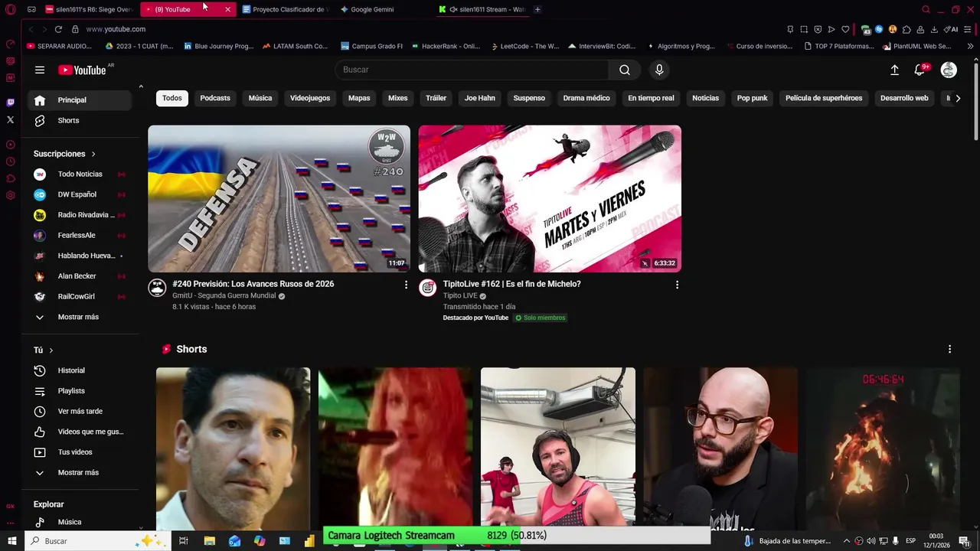
Task: Open Historial in the sidebar
Action: (x=80, y=370)
